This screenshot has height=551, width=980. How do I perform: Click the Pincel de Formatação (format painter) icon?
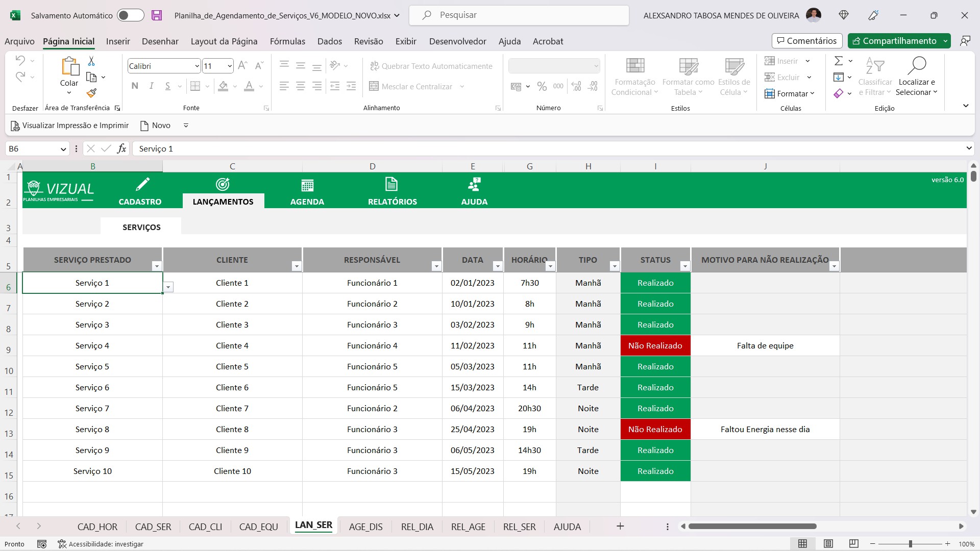pos(91,93)
